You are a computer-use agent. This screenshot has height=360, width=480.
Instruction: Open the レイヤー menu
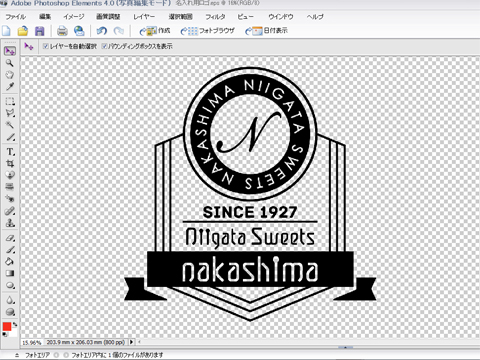coord(144,17)
